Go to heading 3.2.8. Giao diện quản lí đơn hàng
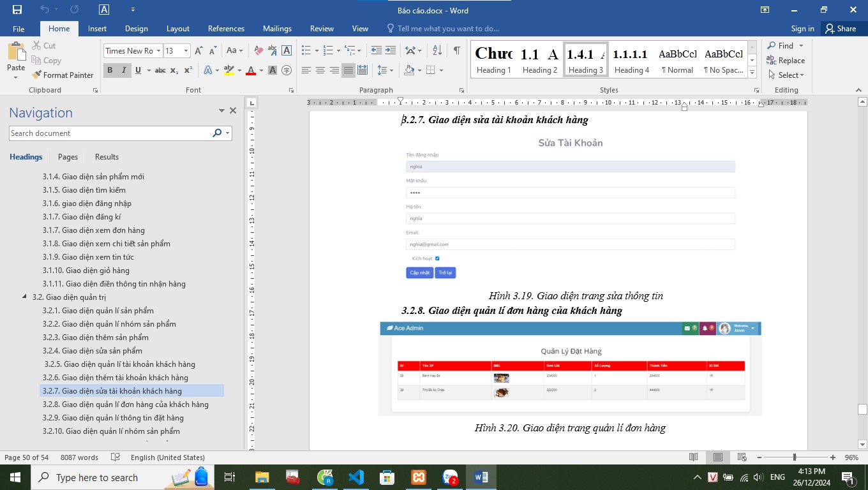The width and height of the screenshot is (868, 490). [126, 405]
